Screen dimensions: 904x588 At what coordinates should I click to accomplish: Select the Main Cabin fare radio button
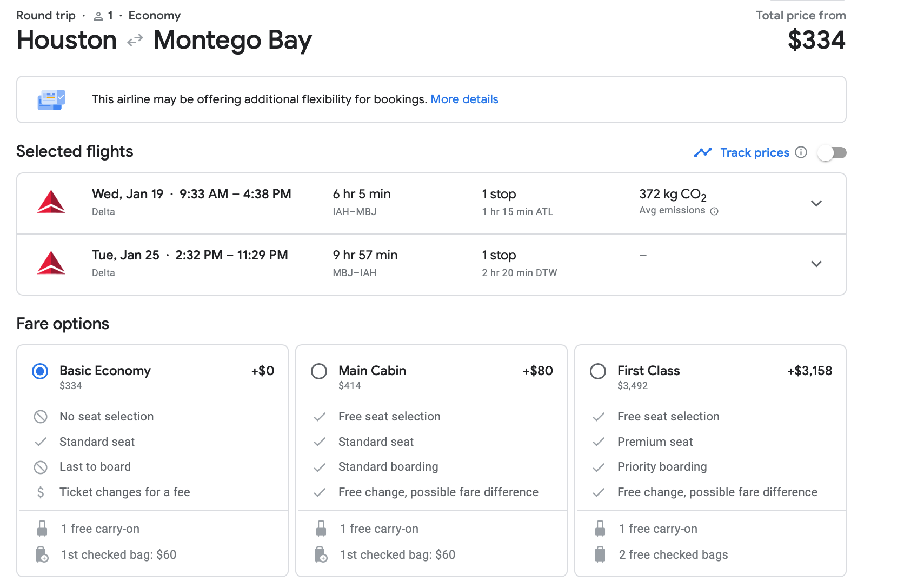click(319, 371)
